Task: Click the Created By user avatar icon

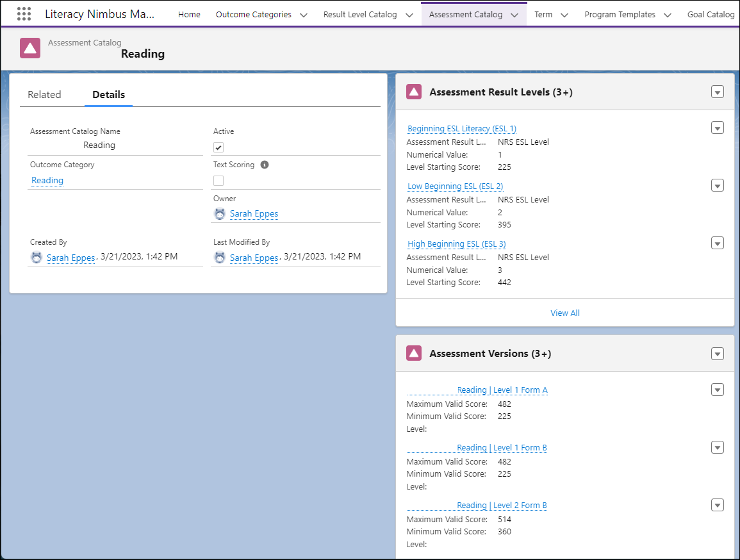Action: [x=37, y=258]
